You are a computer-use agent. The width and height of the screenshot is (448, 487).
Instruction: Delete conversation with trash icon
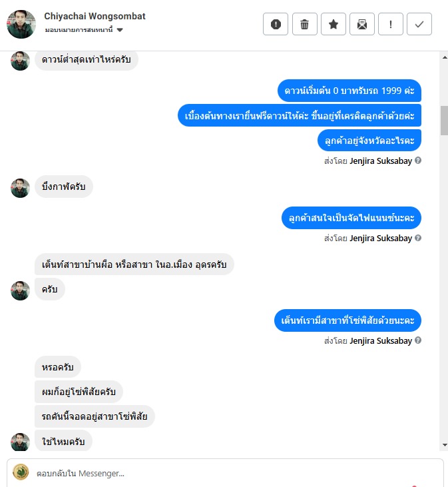[305, 24]
